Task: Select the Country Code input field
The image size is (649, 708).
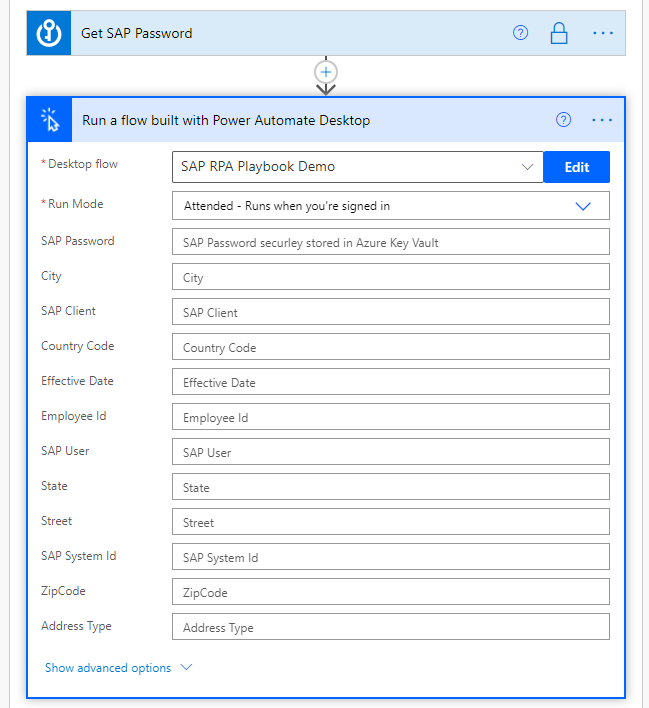Action: (391, 347)
